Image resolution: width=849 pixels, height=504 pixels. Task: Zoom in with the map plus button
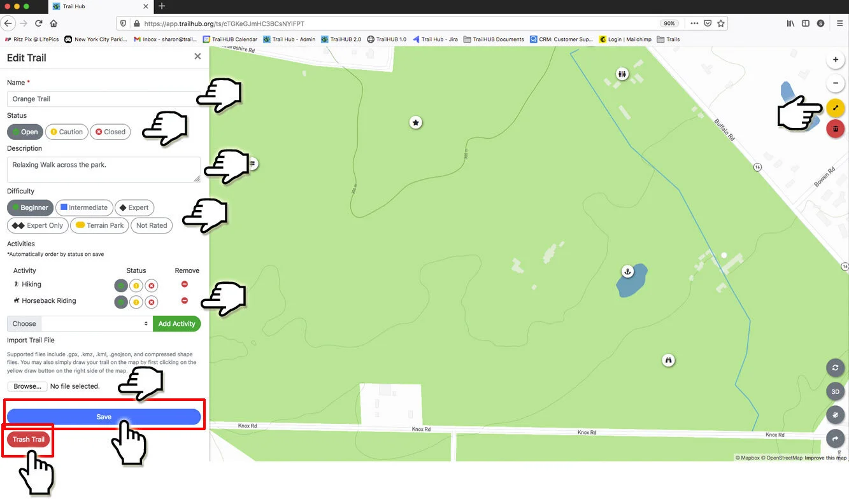835,60
